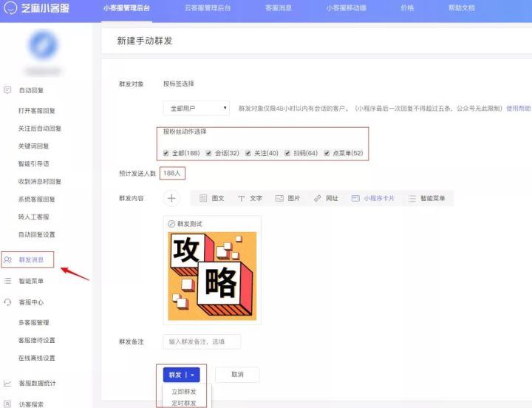Toggle the 全部(188) checkbox
Viewport: 532px width, 408px height.
pos(166,153)
